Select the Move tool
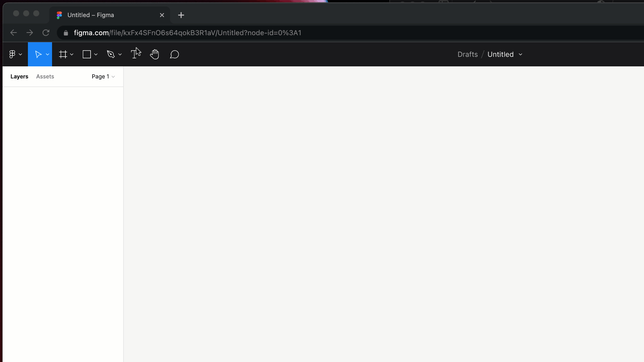The height and width of the screenshot is (362, 644). click(x=39, y=54)
